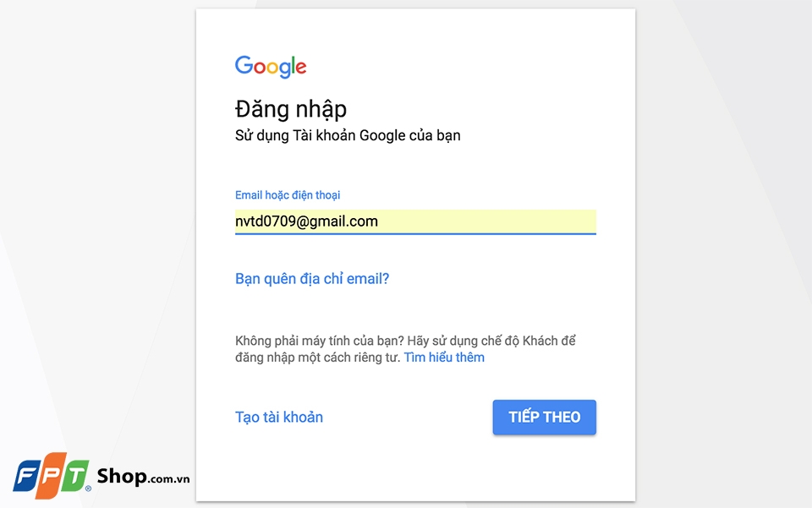812x508 pixels.
Task: Click the orange P tile of FPT logo
Action: point(50,475)
